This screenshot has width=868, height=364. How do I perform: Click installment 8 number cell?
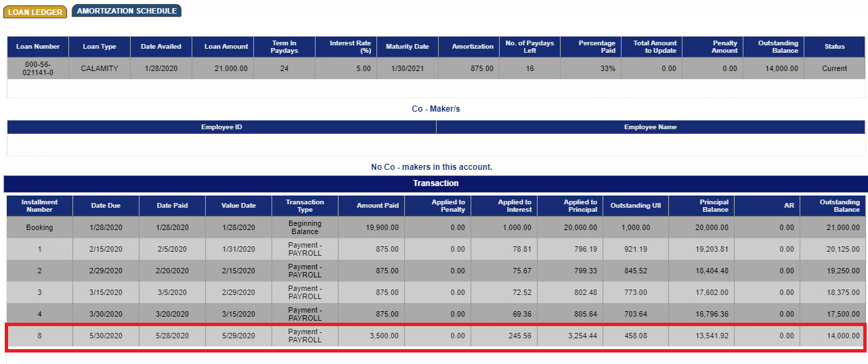(x=40, y=336)
